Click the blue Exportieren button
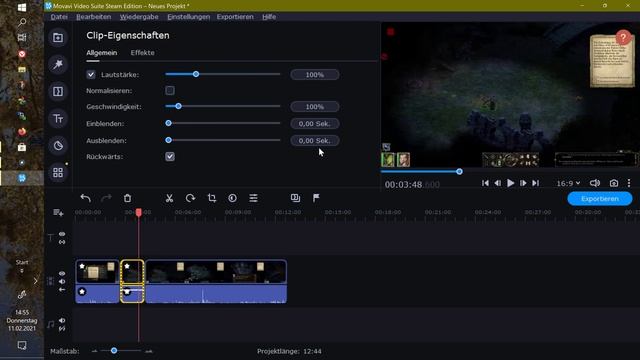This screenshot has height=360, width=640. click(600, 199)
